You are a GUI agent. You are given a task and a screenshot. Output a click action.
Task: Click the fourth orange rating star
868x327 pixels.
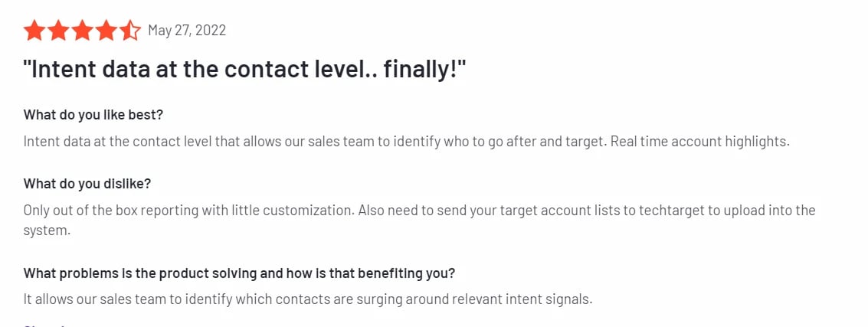click(x=106, y=31)
